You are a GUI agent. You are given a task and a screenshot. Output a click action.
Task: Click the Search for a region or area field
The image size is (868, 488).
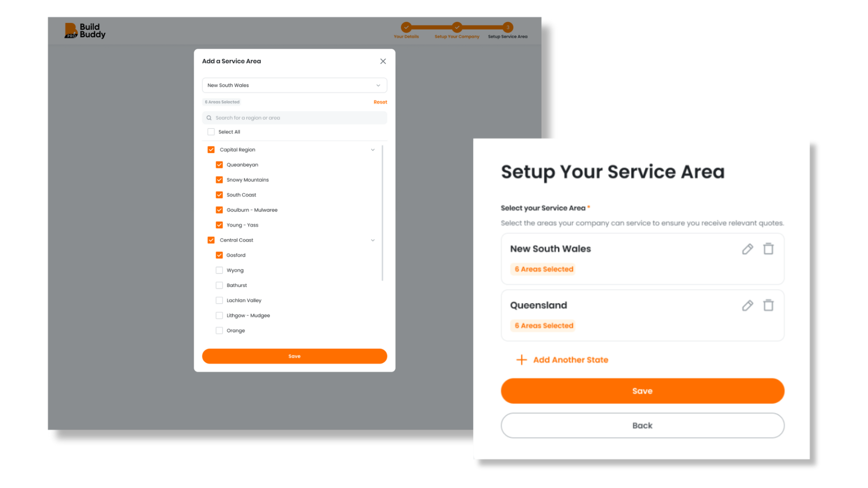(294, 117)
